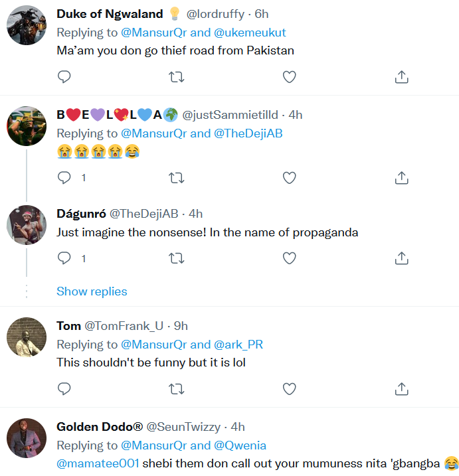Open @ukemeukut profile link
This screenshot has width=459, height=476.
tap(250, 32)
